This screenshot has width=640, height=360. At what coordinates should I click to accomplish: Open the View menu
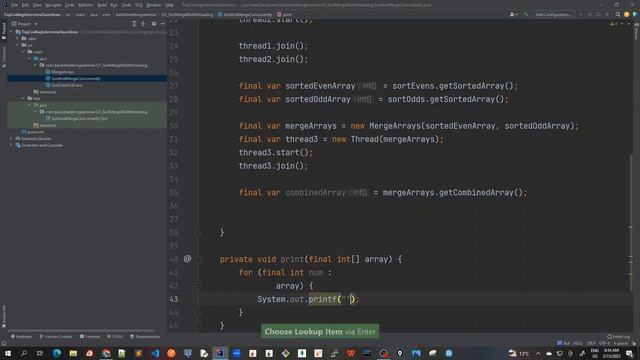[x=37, y=5]
